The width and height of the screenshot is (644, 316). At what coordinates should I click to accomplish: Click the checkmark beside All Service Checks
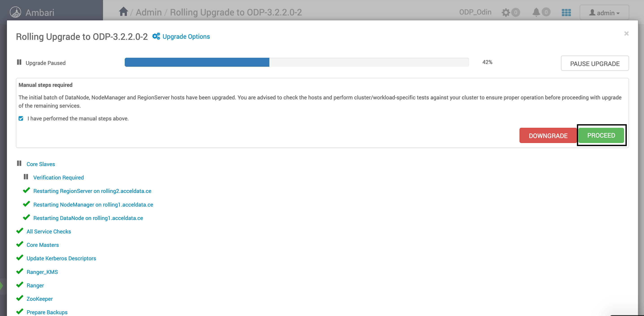(19, 231)
